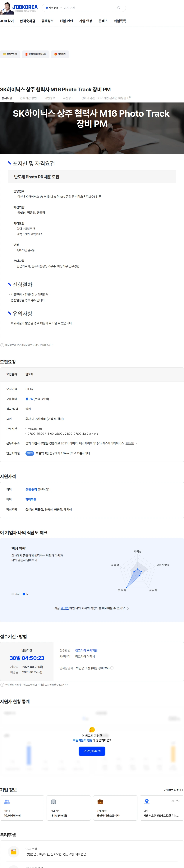Screen dimensions: 184x868
Task: Click the 정규직 employment type link
Action: (30, 399)
